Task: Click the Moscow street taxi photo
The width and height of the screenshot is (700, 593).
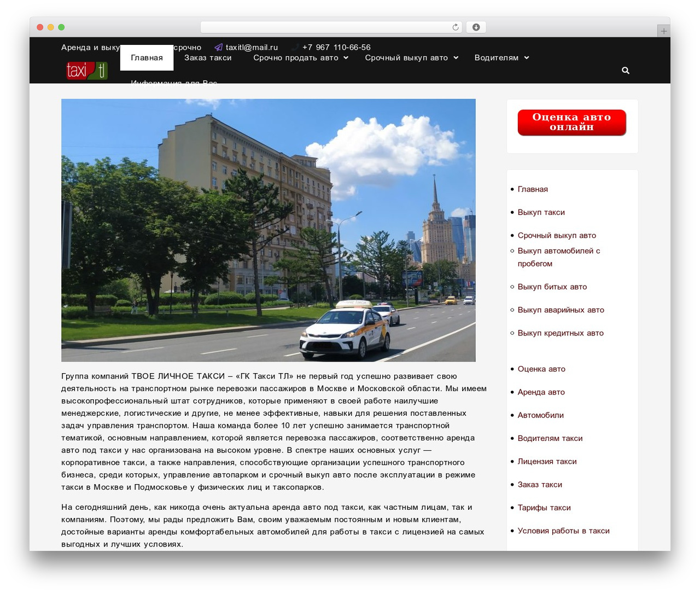Action: [x=269, y=230]
